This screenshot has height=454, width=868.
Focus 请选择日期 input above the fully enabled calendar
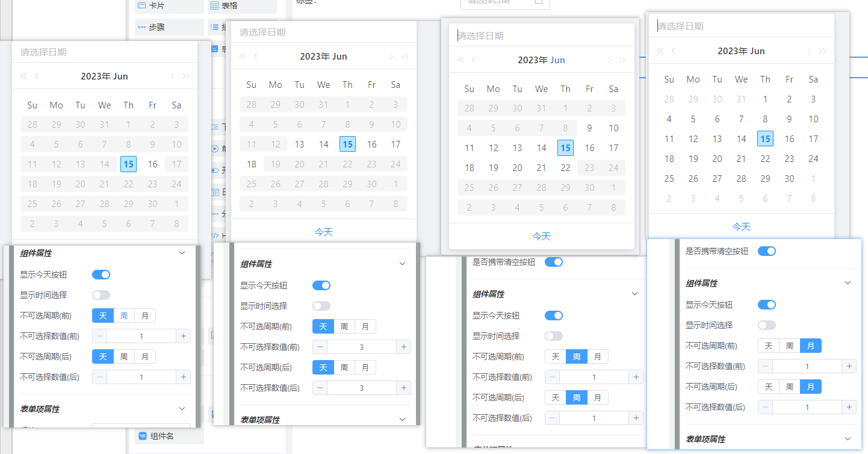pos(742,26)
